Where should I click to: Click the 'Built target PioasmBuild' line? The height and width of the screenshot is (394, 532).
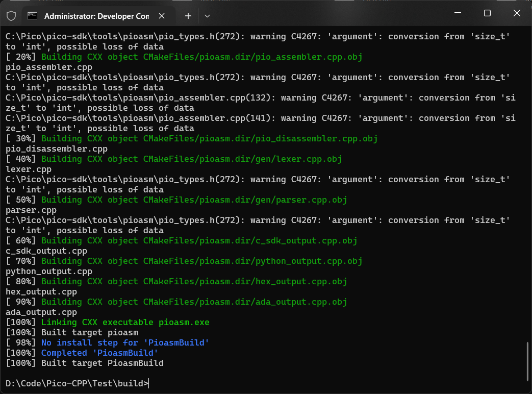[x=85, y=363]
